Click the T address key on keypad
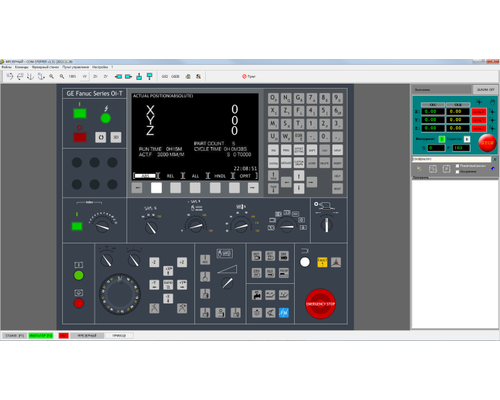The width and height of the screenshot is (500, 400). [x=299, y=124]
